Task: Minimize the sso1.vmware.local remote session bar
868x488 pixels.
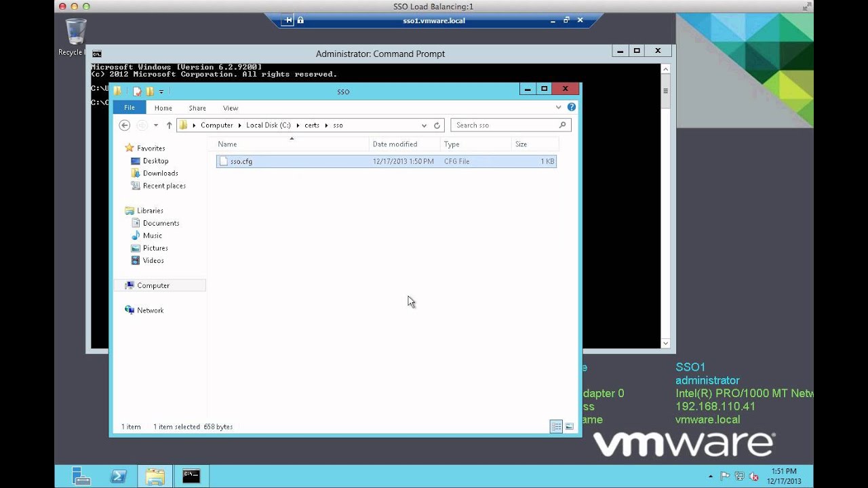Action: point(554,20)
